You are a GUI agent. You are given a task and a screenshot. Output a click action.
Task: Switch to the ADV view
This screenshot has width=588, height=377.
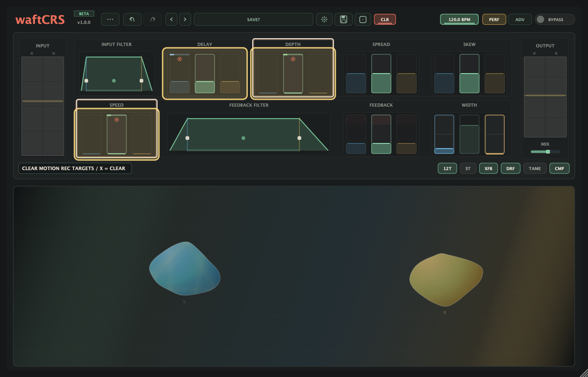(520, 19)
